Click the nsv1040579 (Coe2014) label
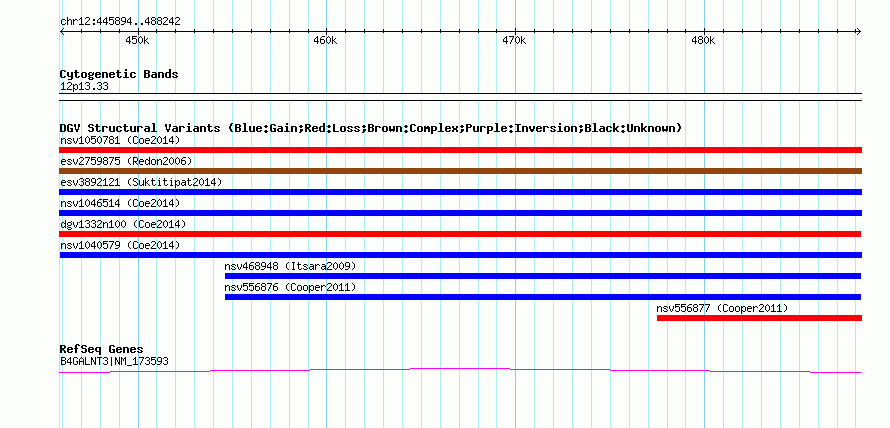Viewport: 890px width, 428px height. pyautogui.click(x=120, y=245)
